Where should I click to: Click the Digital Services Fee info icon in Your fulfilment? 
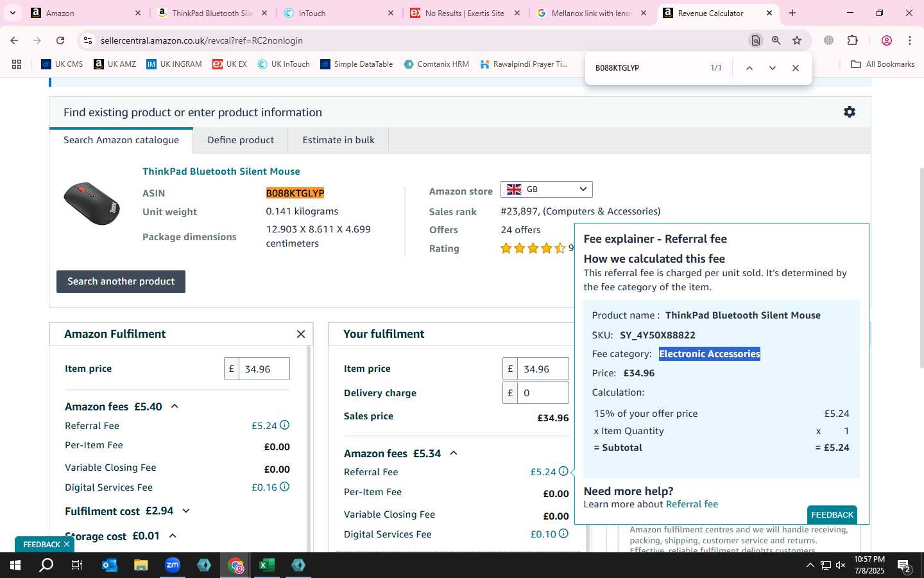point(563,534)
